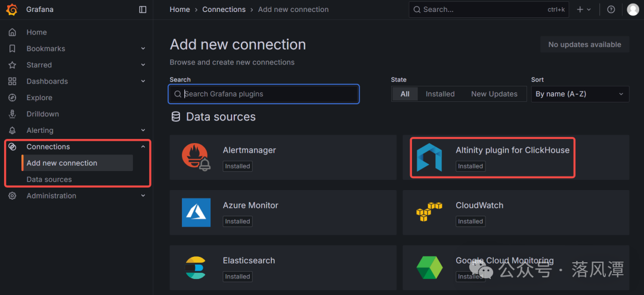Open the user profile avatar
The height and width of the screenshot is (295, 644).
coord(633,10)
